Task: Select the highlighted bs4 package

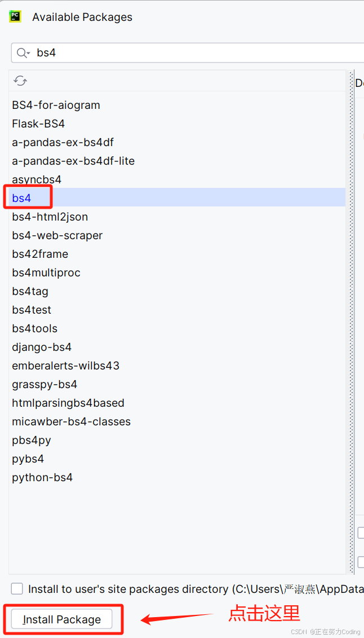Action: 21,198
